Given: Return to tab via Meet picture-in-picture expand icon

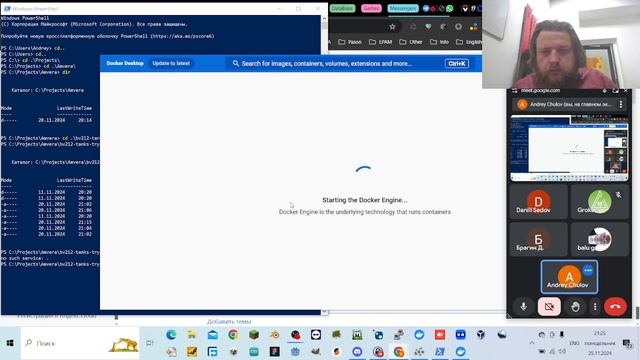Looking at the screenshot, I should (x=615, y=91).
